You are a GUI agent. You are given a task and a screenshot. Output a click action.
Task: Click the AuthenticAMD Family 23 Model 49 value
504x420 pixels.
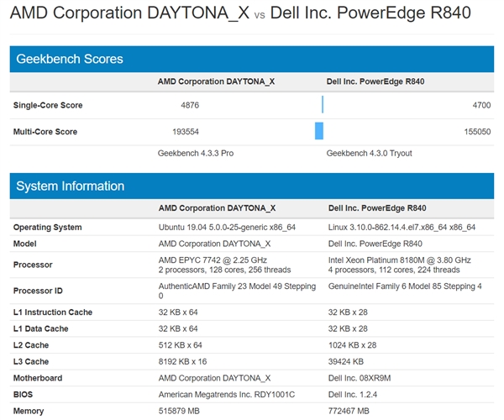click(237, 291)
